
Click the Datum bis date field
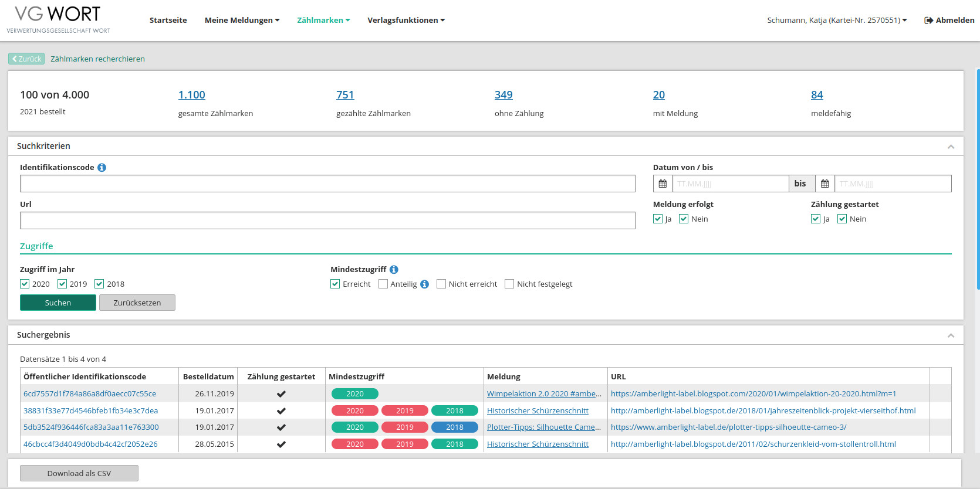[x=893, y=184]
